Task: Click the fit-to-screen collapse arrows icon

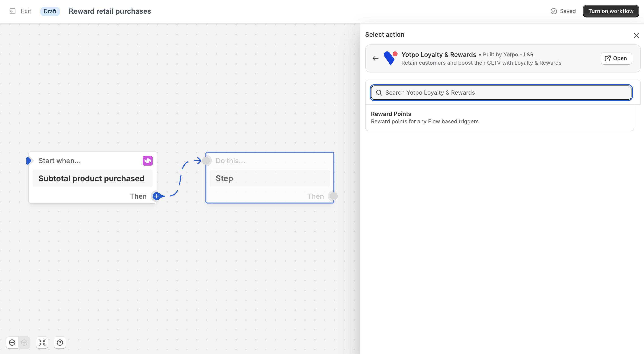Action: [42, 343]
